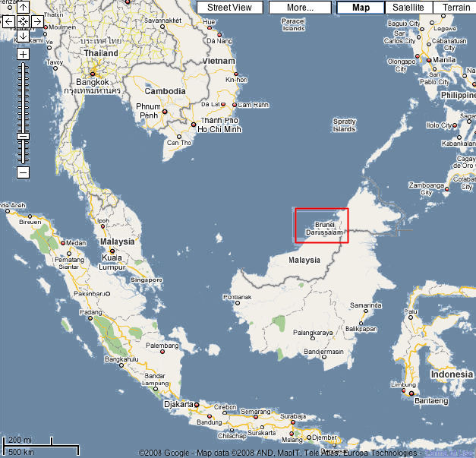Image resolution: width=476 pixels, height=458 pixels.
Task: Pan the map upward with the up arrow
Action: (23, 8)
